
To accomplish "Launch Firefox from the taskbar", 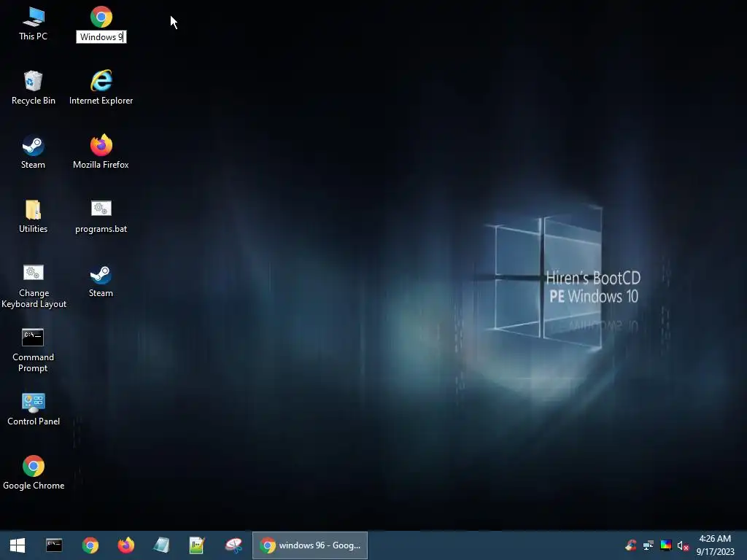I will [x=125, y=545].
